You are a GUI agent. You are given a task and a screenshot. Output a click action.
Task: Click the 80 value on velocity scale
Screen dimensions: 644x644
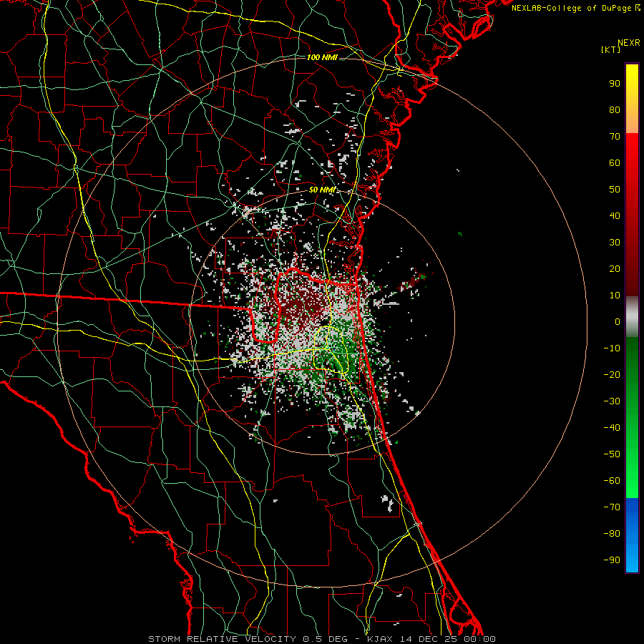615,110
